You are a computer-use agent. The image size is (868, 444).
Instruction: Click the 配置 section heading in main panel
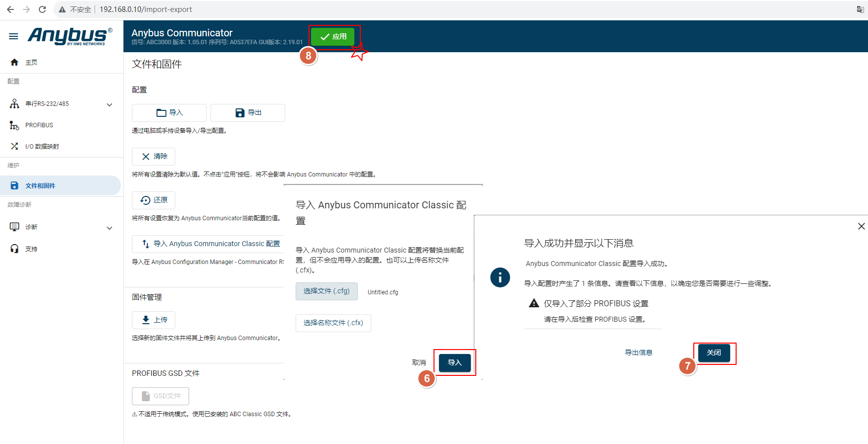(x=139, y=90)
